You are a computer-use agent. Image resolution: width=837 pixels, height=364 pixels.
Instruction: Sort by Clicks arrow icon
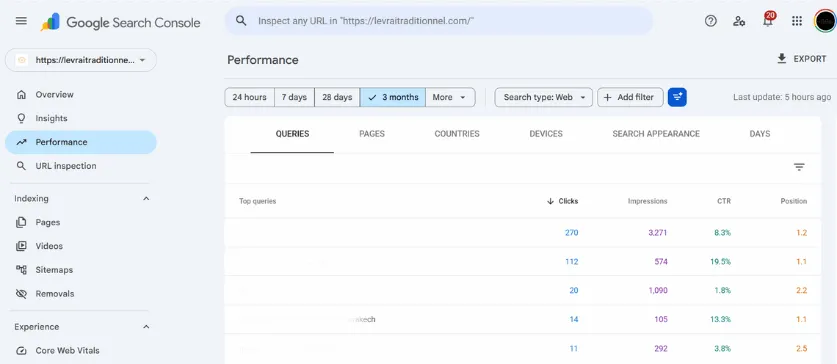tap(550, 201)
